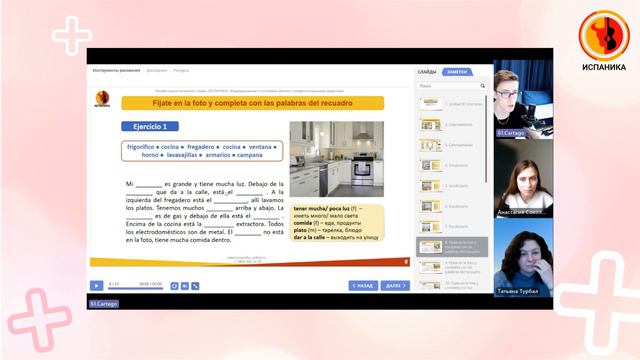
Task: Click the ИСПАНИКА logo in the top-right corner
Action: (604, 41)
